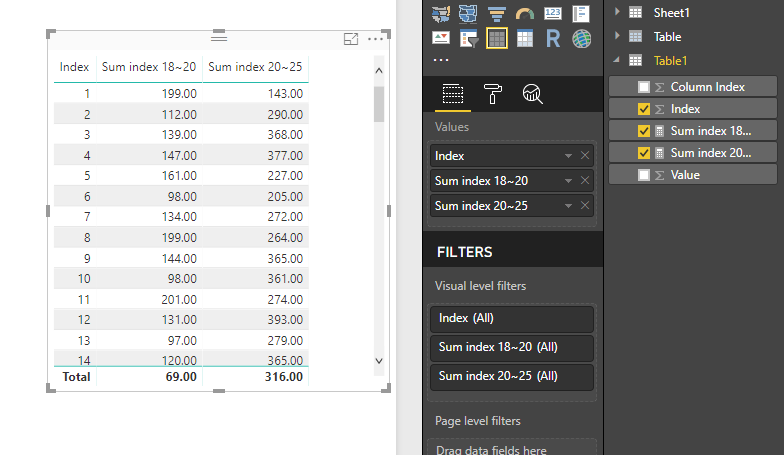Choose the ArcGIS globe map visual
Viewport: 784px width, 455px height.
(x=581, y=38)
